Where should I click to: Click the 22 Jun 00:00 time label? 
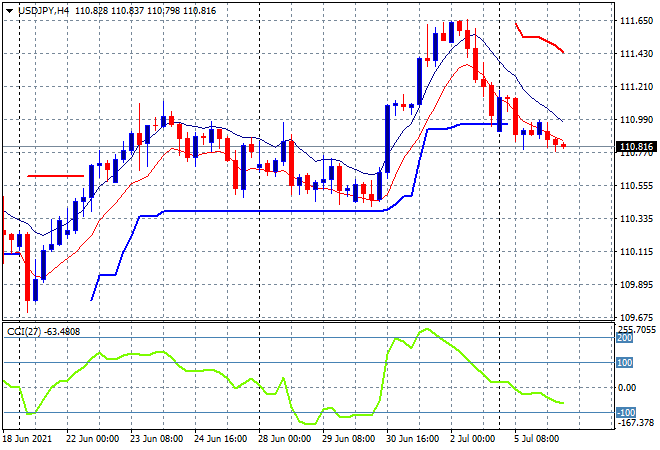coord(93,439)
